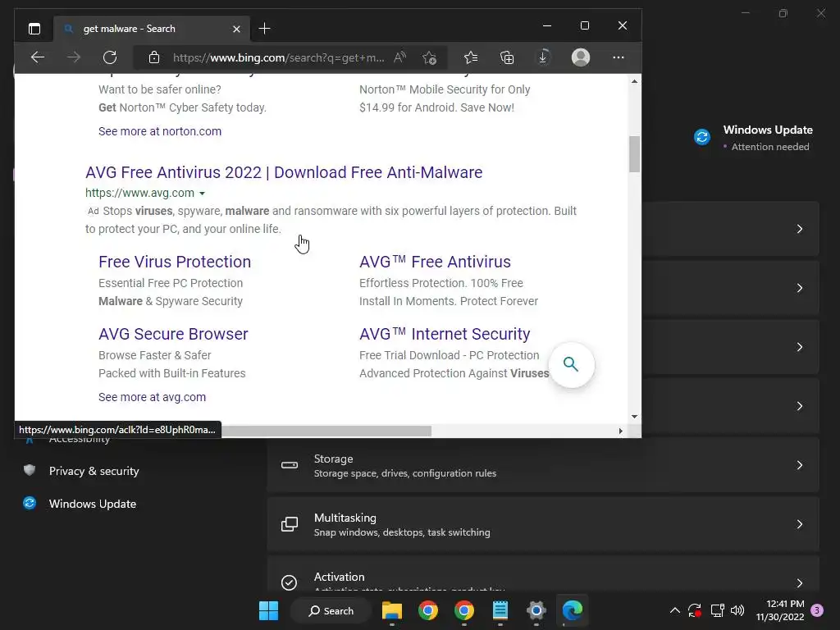Viewport: 840px width, 630px height.
Task: Reload the Bing search page
Action: (x=110, y=57)
